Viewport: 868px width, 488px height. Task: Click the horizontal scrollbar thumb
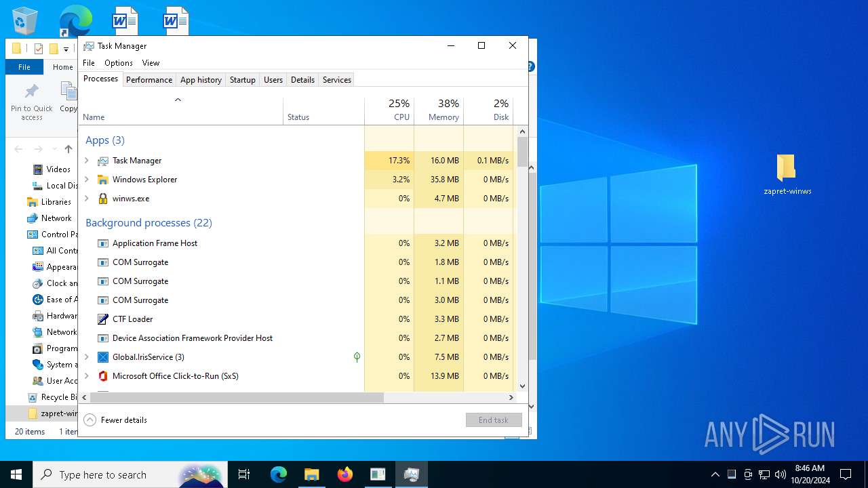click(x=237, y=397)
